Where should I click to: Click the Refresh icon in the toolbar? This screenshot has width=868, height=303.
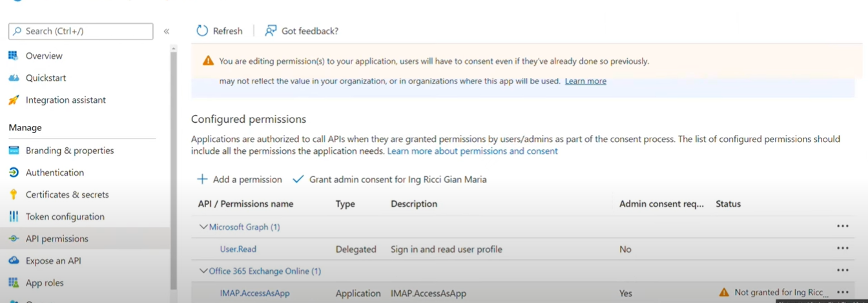click(202, 30)
